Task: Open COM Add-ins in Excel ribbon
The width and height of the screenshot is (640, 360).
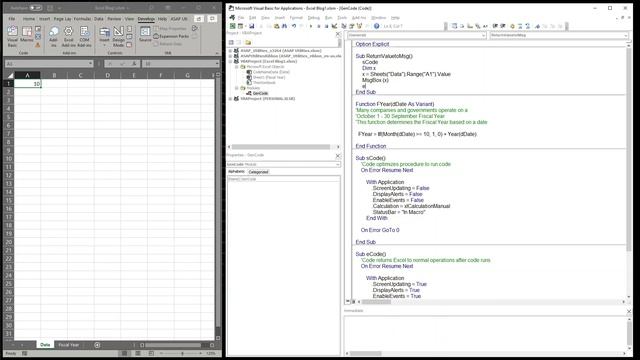Action: click(84, 36)
